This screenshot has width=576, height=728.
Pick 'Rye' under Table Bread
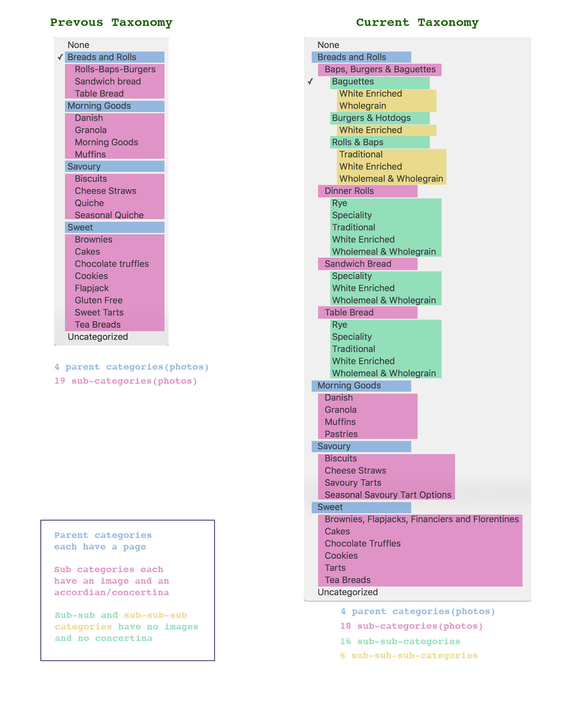pyautogui.click(x=339, y=324)
